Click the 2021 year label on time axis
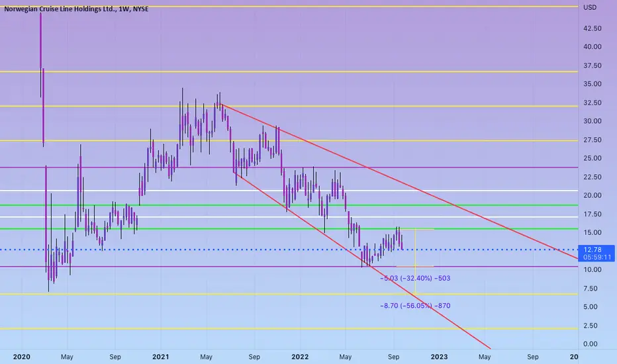 (x=161, y=357)
